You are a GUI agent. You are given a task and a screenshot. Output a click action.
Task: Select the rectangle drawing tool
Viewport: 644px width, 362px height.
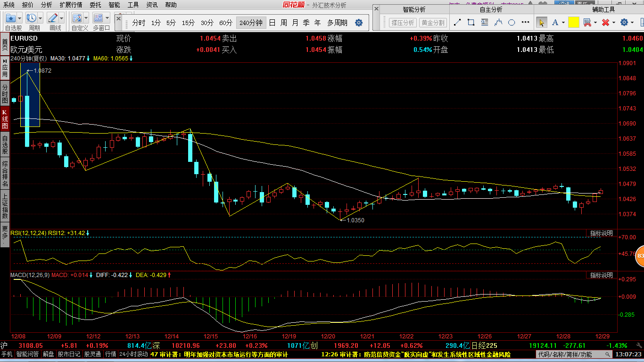471,22
